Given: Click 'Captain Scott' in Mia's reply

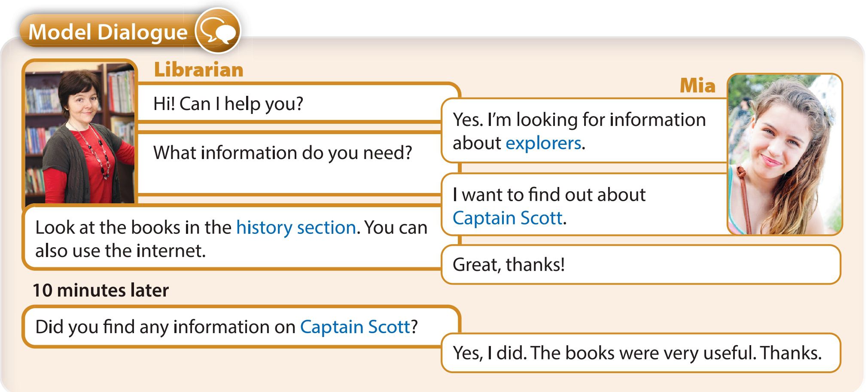Looking at the screenshot, I should tap(507, 218).
